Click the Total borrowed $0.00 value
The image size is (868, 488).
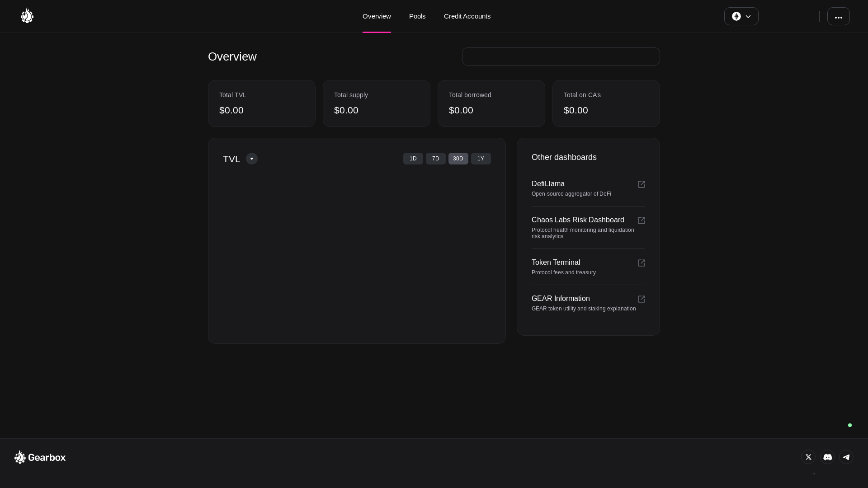[x=461, y=110]
